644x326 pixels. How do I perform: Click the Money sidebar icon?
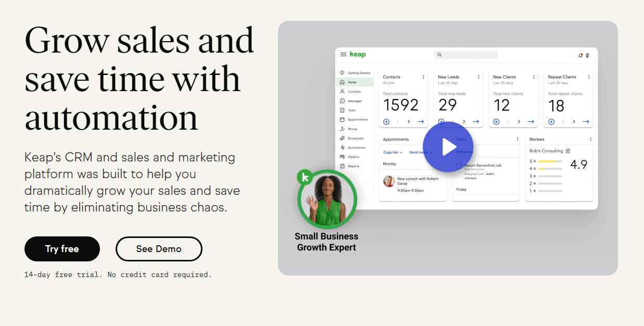(342, 129)
